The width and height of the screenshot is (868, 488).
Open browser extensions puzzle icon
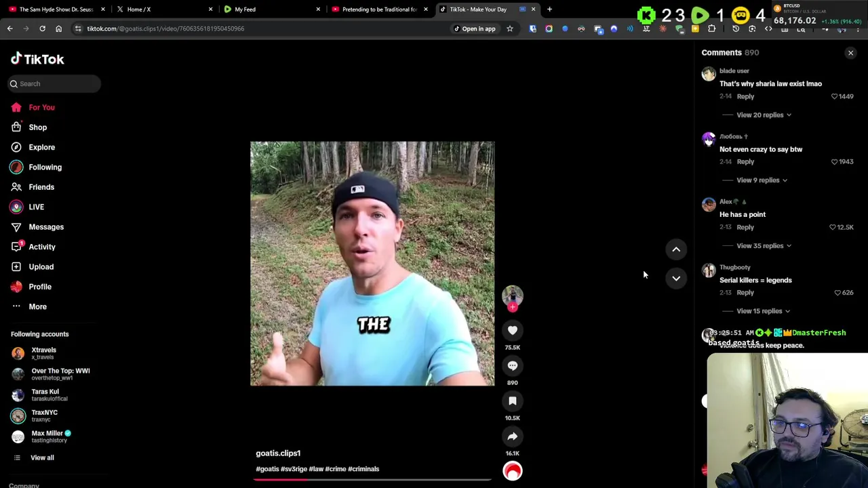click(711, 28)
